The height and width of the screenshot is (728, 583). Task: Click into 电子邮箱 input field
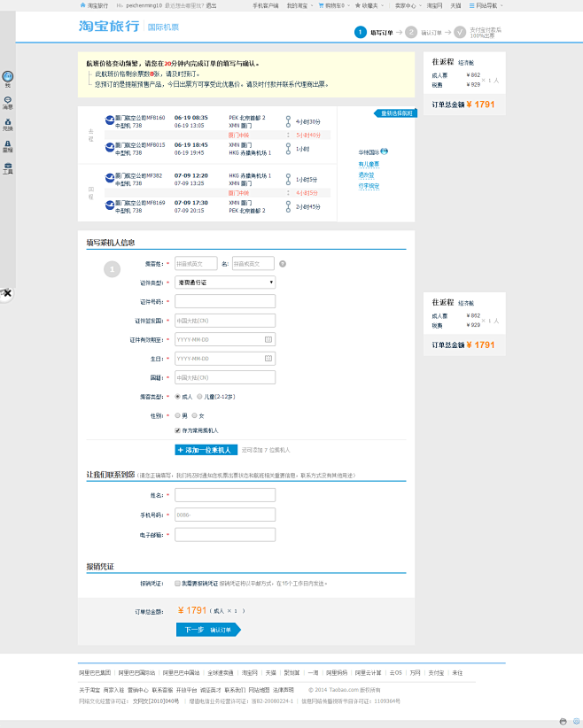pyautogui.click(x=225, y=535)
